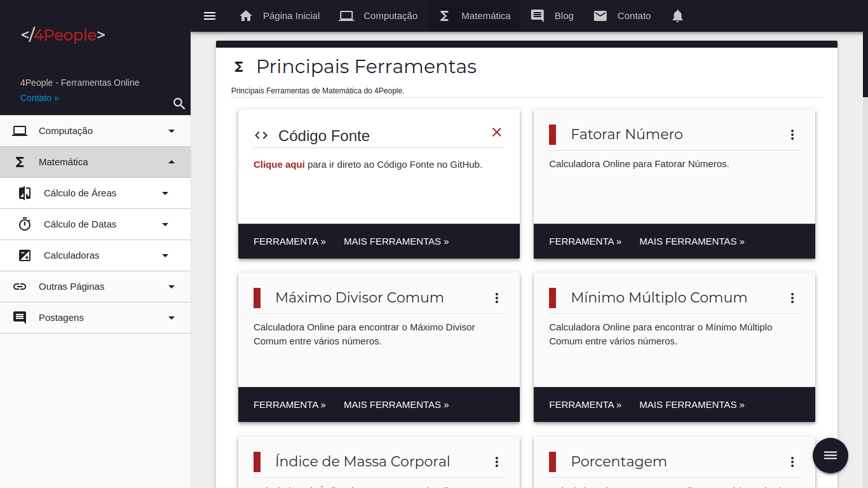The height and width of the screenshot is (488, 868).
Task: Click the home icon beside Página Inicial
Action: tap(246, 16)
